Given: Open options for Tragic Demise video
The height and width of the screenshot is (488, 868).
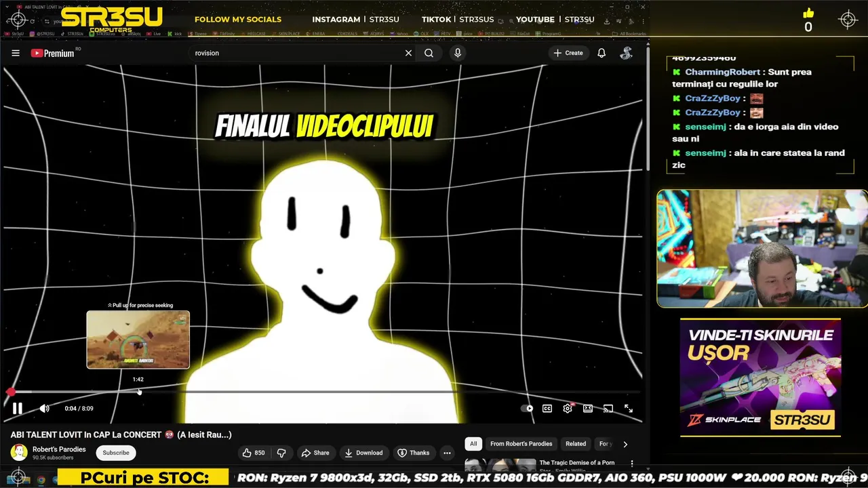Looking at the screenshot, I should coord(632,464).
